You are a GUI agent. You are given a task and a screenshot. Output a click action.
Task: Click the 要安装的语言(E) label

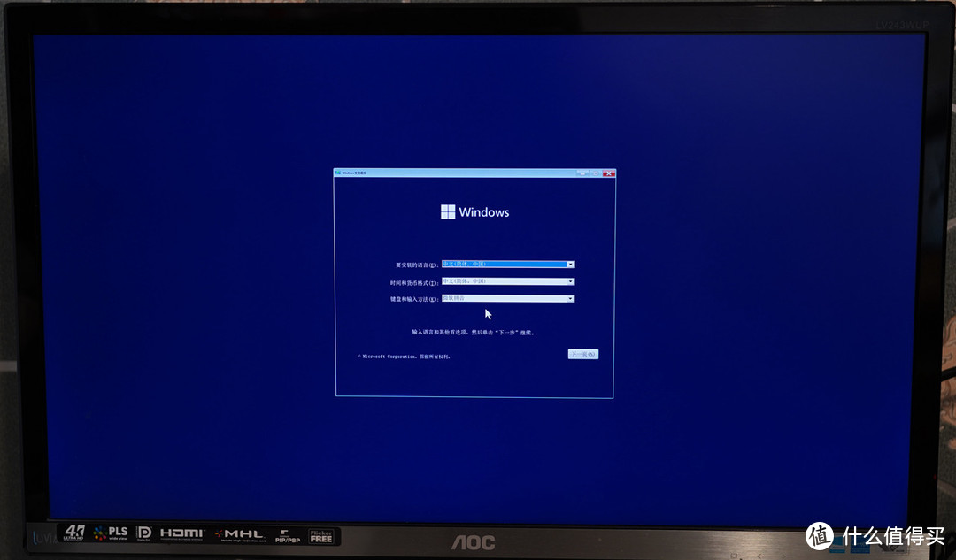(417, 265)
